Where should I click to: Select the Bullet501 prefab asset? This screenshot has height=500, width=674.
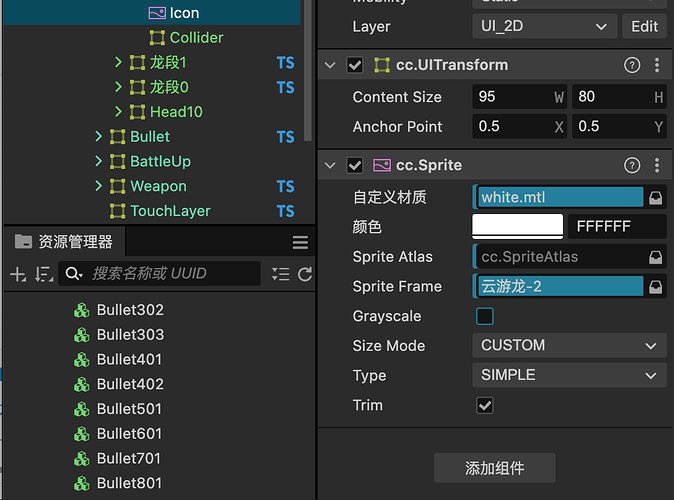point(129,408)
